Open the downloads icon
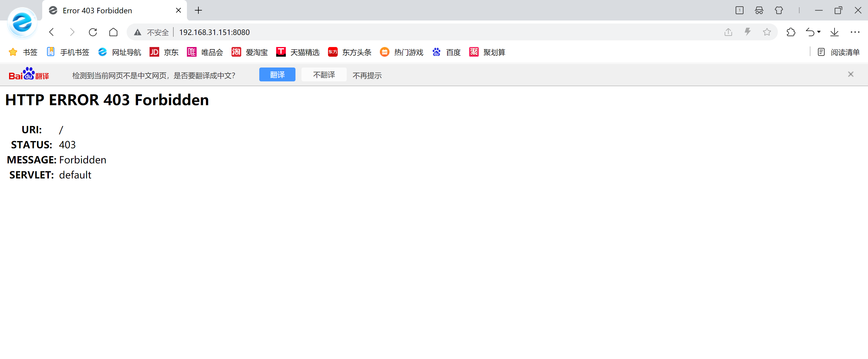 click(834, 32)
